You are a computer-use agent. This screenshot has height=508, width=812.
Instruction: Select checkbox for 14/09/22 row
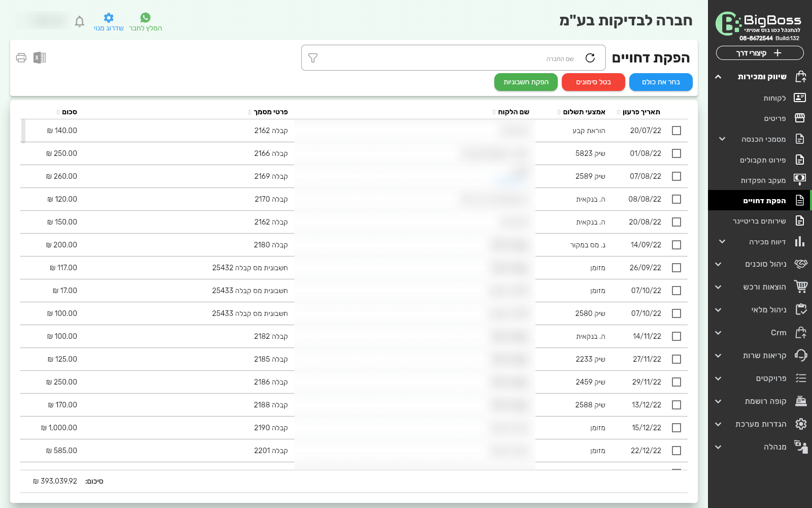tap(676, 245)
